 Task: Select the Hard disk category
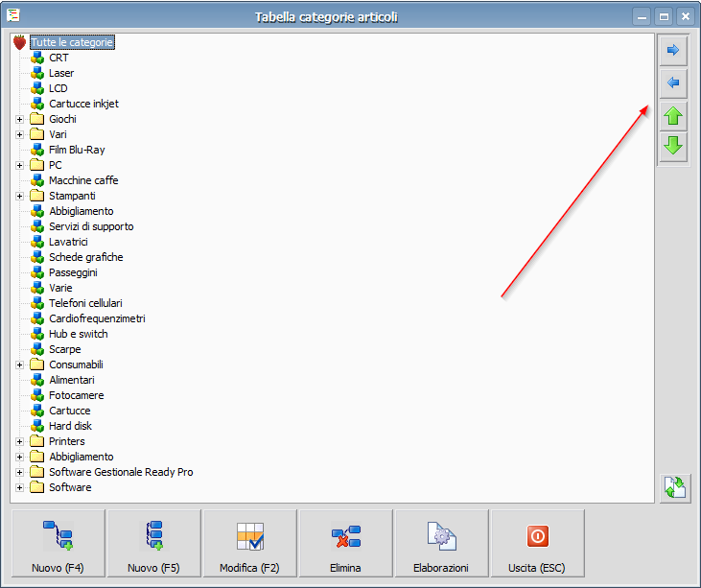[71, 426]
